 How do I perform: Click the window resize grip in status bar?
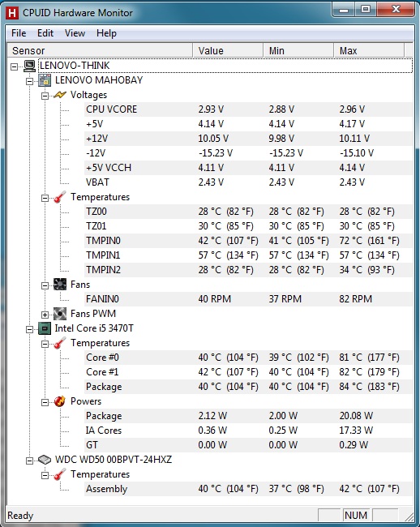(x=409, y=517)
